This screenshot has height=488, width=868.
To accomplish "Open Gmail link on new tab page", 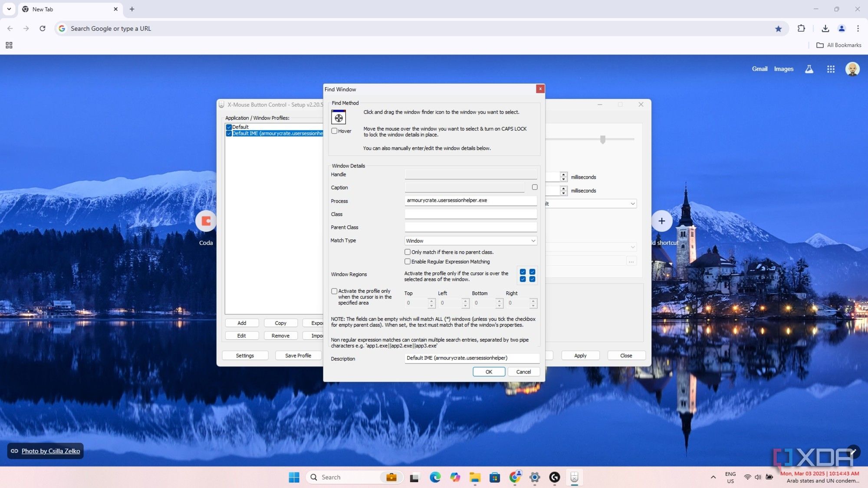I will (x=759, y=69).
